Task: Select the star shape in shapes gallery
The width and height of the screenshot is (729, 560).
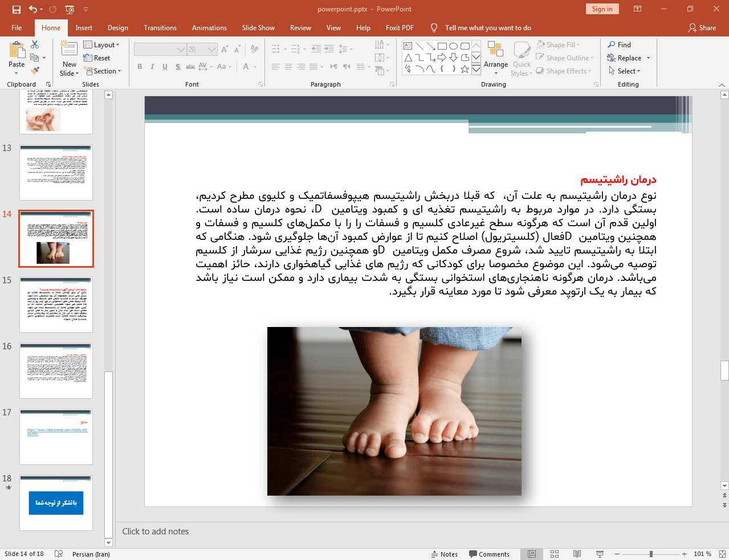Action: [x=465, y=70]
